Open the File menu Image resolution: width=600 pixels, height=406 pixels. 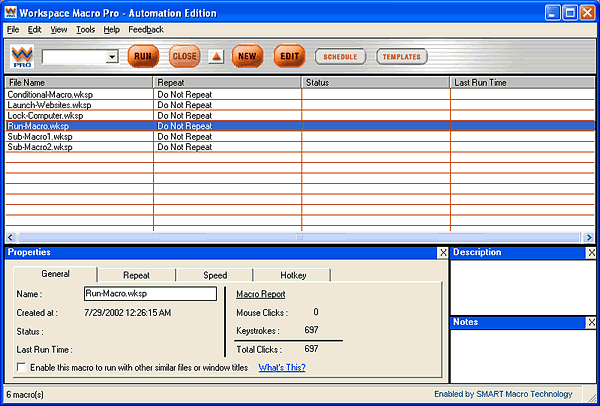click(13, 29)
